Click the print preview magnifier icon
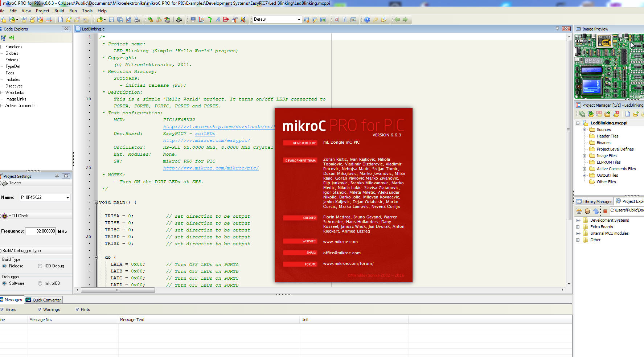This screenshot has width=644, height=357. [128, 20]
